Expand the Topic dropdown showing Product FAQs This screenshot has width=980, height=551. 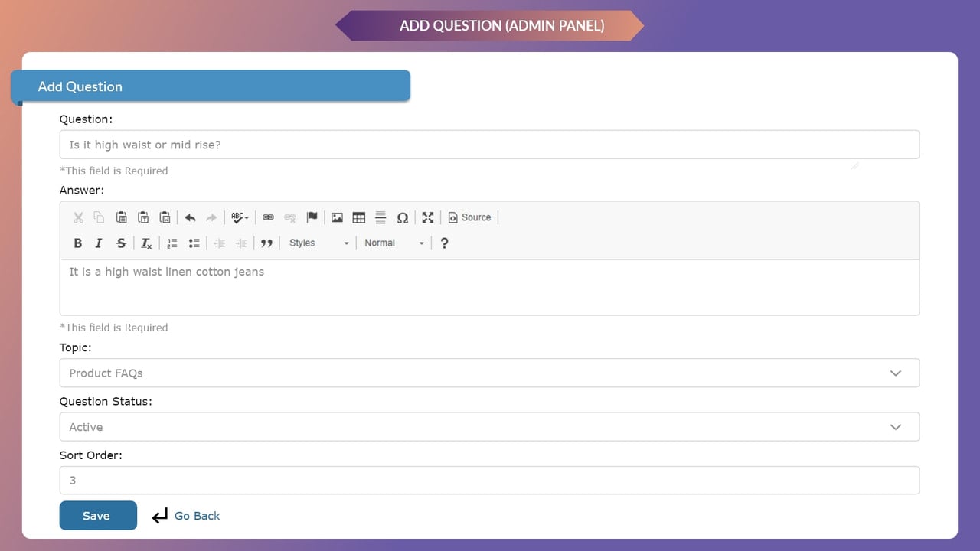point(489,373)
